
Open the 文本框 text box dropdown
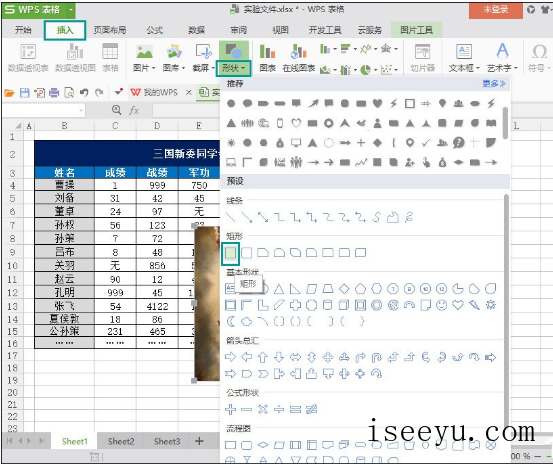[478, 68]
